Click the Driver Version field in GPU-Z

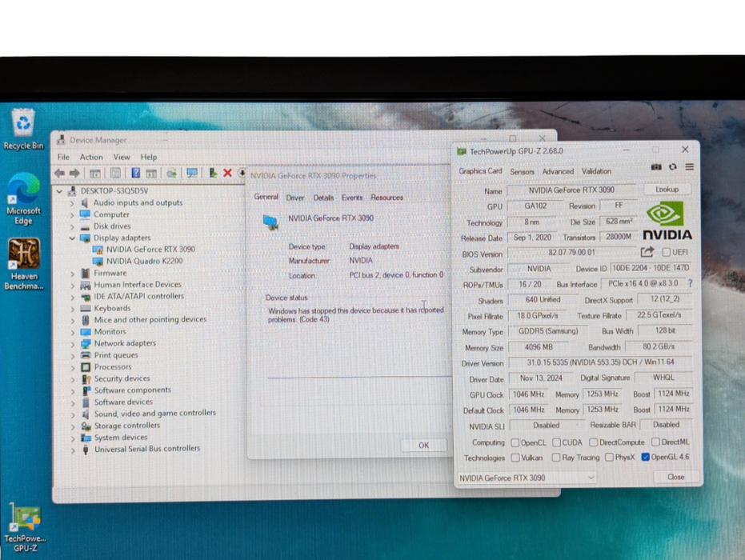tap(600, 362)
